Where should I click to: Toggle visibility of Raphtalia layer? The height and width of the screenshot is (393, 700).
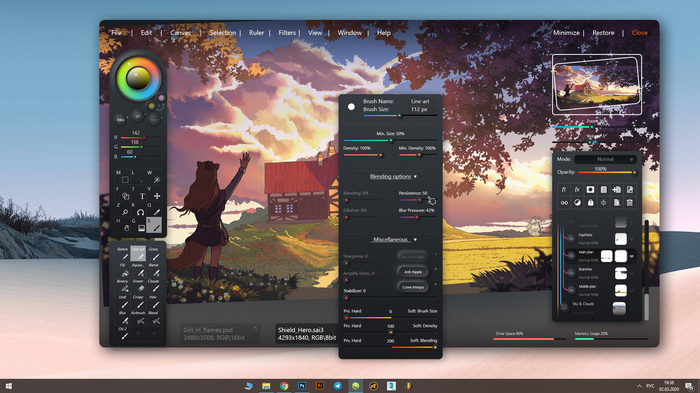click(571, 239)
